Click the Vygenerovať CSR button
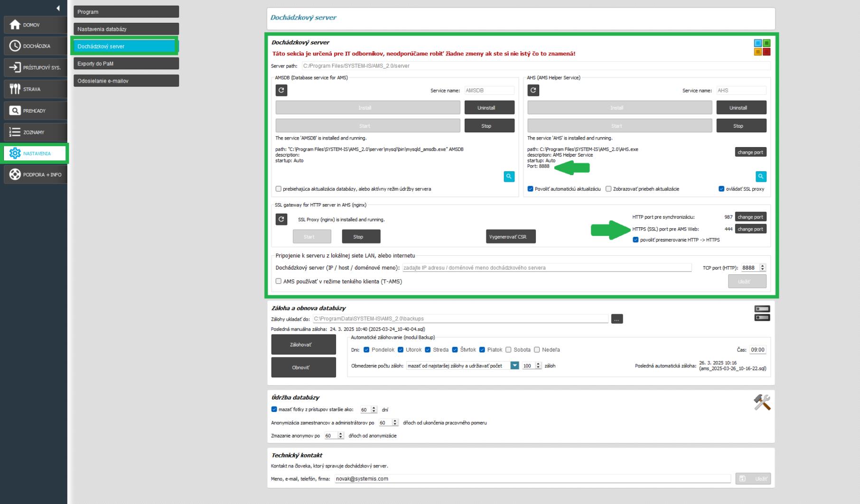This screenshot has width=860, height=504. click(x=511, y=237)
